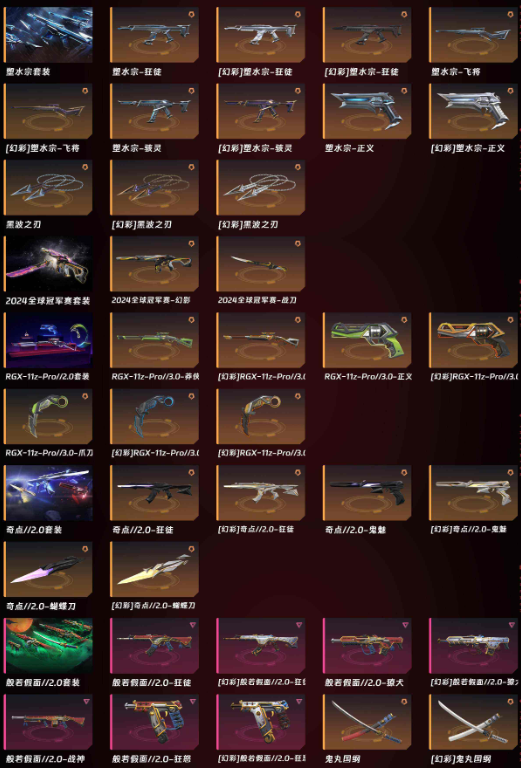Pick the pink 奇点//2.0-蝴蝶刀 knife
Viewport: 521px width, 768px height.
click(x=48, y=570)
